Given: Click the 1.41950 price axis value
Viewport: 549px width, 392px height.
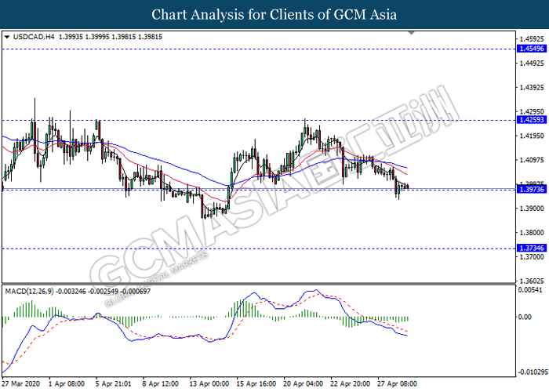Looking at the screenshot, I should pos(532,136).
